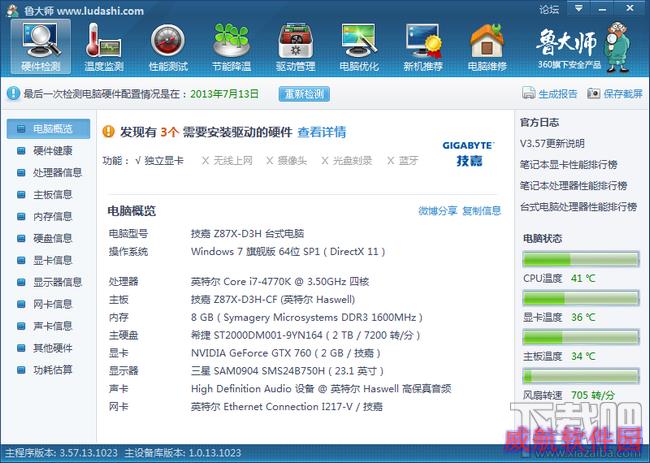
Task: Open 台式电脑处理器性能排行榜 ranking
Action: click(x=579, y=207)
